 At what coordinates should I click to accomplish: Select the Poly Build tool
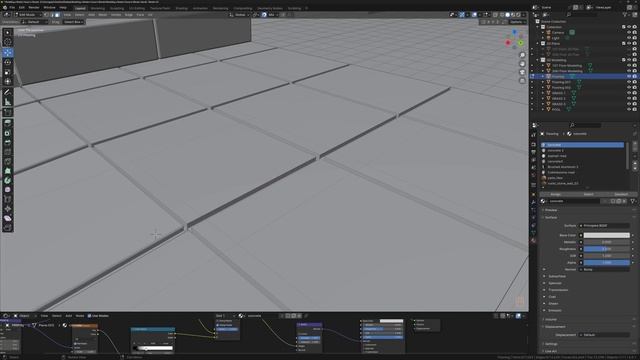pos(8,171)
